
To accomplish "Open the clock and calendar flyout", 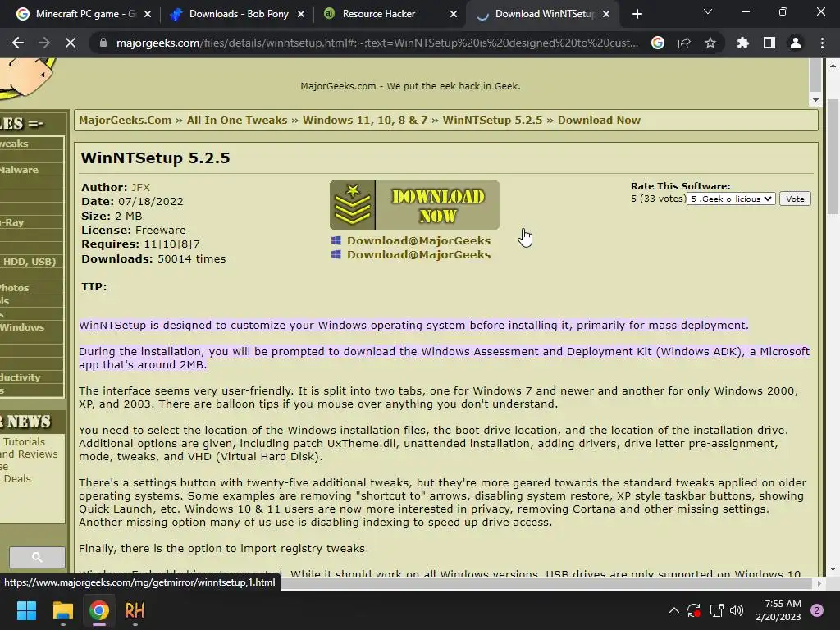I will point(778,610).
